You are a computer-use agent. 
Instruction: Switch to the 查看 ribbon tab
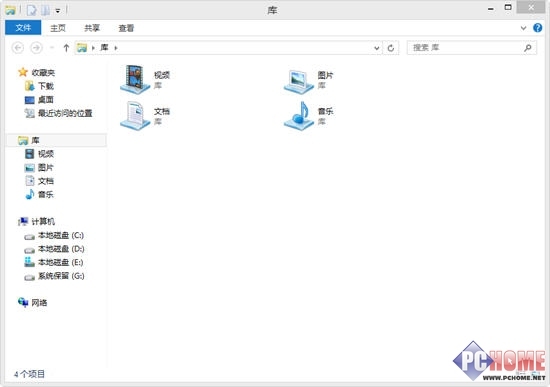126,28
